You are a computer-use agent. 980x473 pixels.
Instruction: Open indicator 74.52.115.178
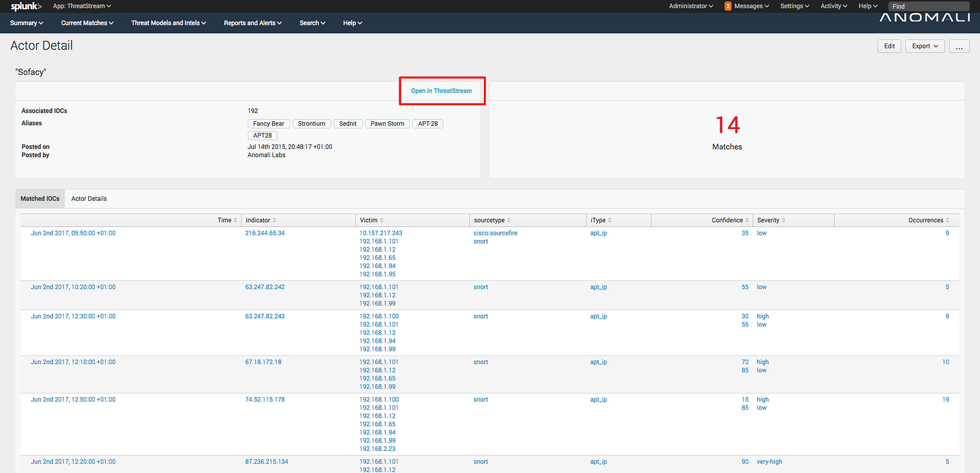tap(265, 400)
